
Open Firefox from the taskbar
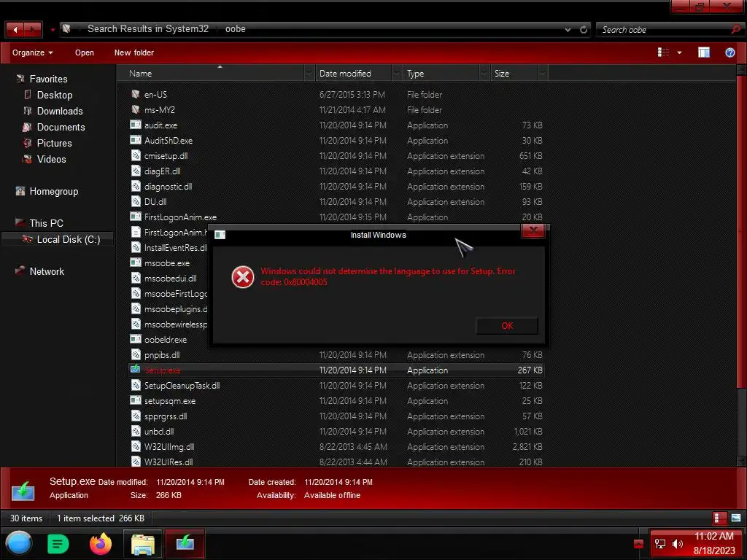pos(101,544)
